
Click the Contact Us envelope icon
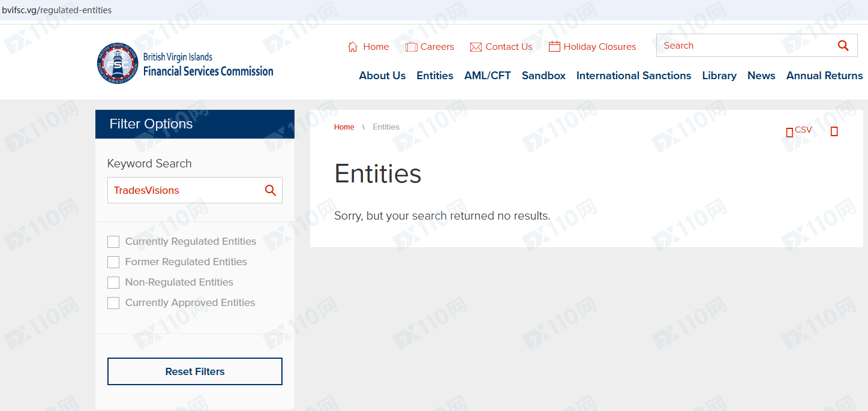[x=476, y=47]
